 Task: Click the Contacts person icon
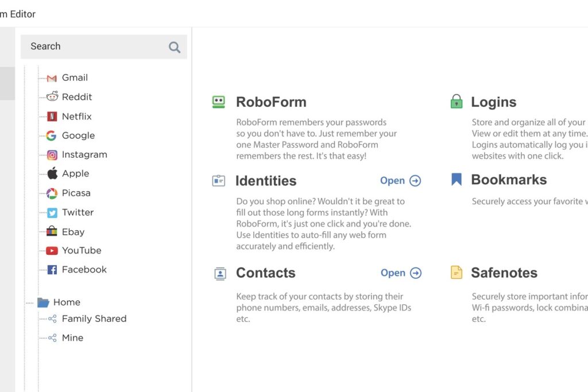[x=220, y=274]
